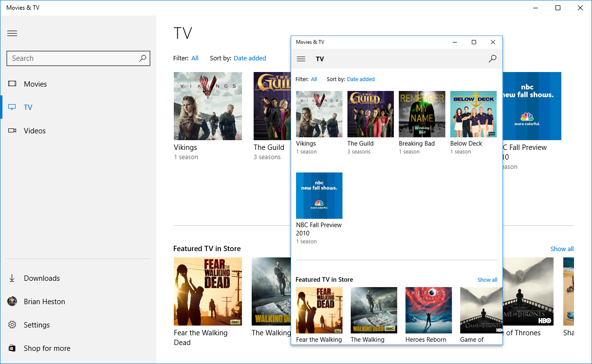
Task: Click the Downloads arrow icon
Action: 12,278
